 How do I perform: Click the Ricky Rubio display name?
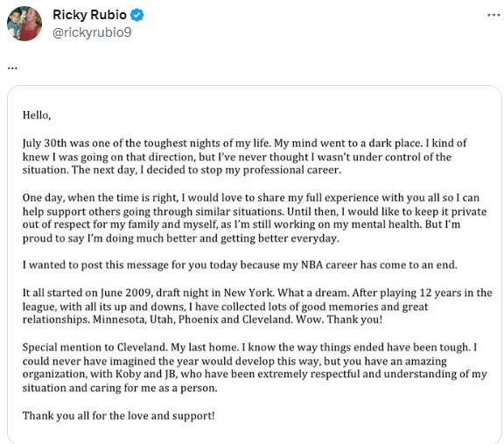(89, 15)
